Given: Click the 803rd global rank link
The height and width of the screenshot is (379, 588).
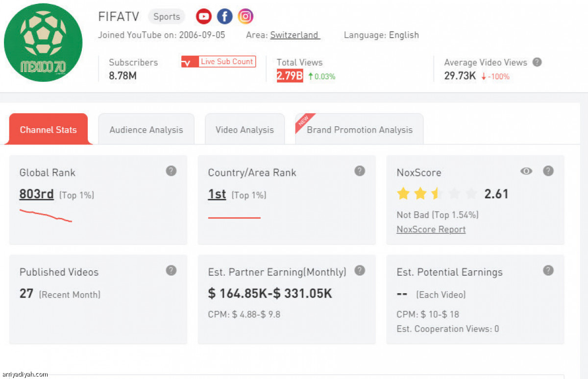Looking at the screenshot, I should 36,194.
